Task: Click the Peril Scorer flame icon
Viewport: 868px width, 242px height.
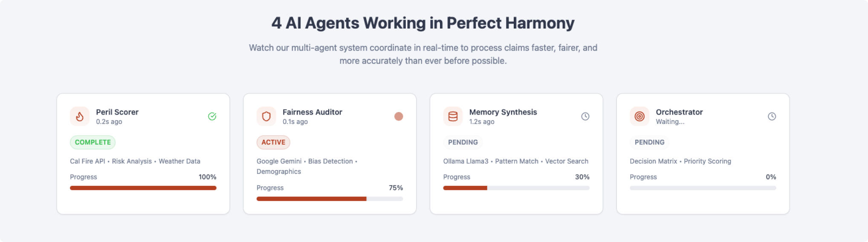Action: (x=80, y=116)
